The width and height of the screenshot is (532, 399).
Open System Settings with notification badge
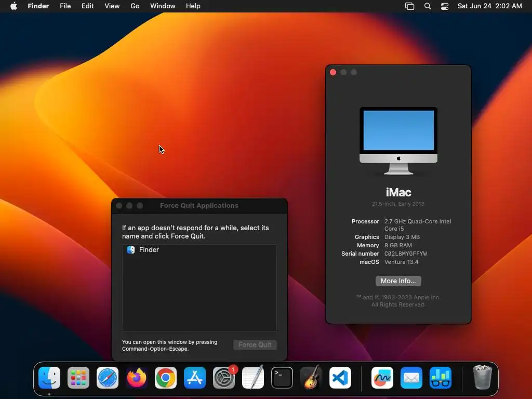pyautogui.click(x=224, y=378)
